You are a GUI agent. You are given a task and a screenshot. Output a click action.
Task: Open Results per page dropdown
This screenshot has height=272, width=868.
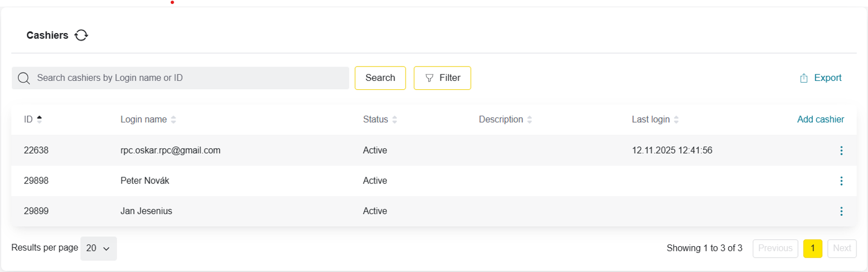click(x=99, y=248)
